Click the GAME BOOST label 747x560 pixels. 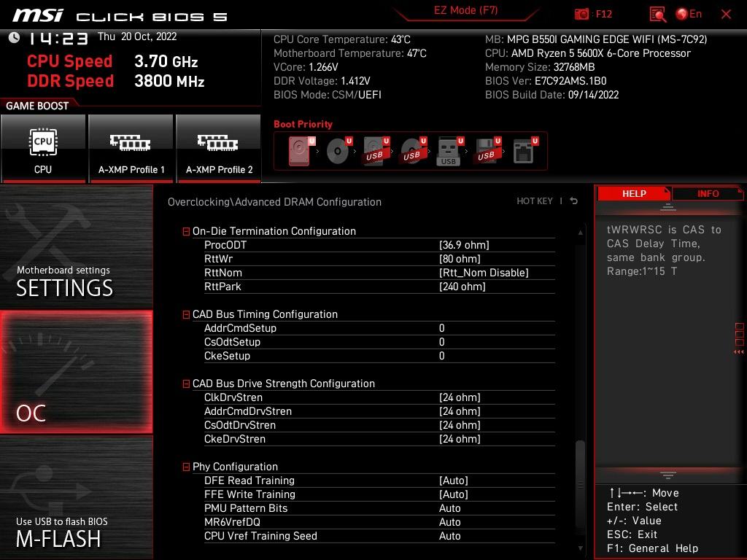[37, 106]
